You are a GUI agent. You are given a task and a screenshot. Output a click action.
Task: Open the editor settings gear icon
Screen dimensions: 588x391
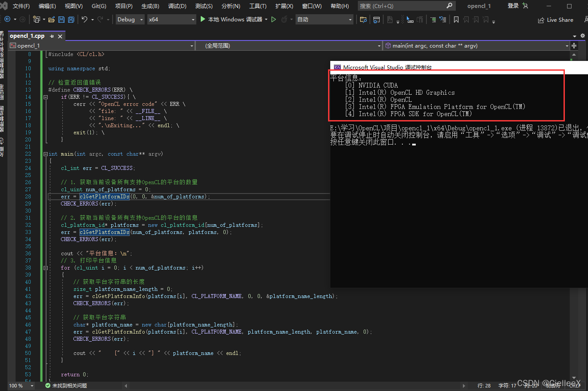tap(582, 36)
